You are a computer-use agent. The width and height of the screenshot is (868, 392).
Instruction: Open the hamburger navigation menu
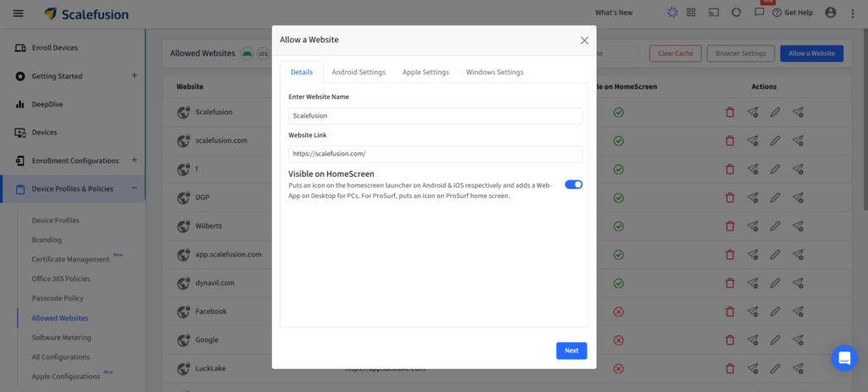click(19, 14)
